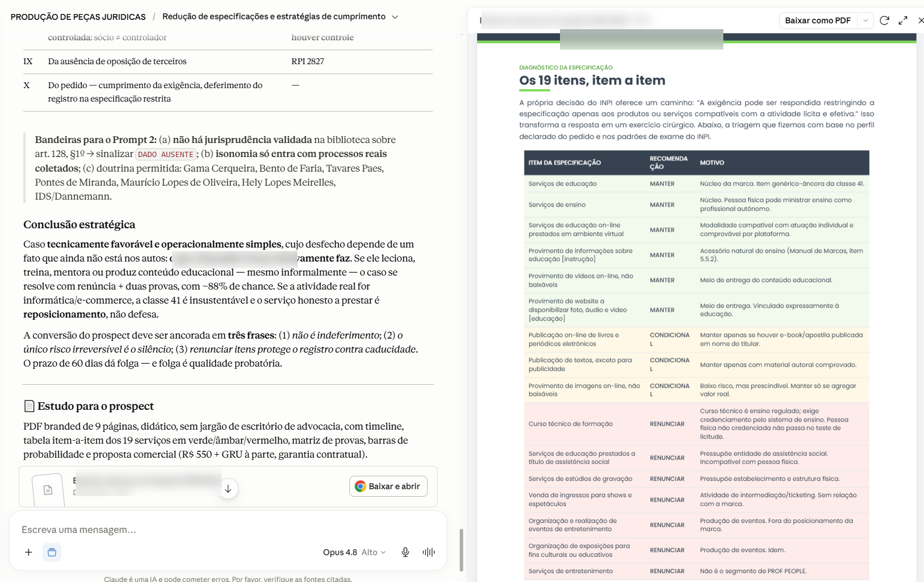Click the plus attach icon in message box
The image size is (924, 582).
pyautogui.click(x=29, y=552)
